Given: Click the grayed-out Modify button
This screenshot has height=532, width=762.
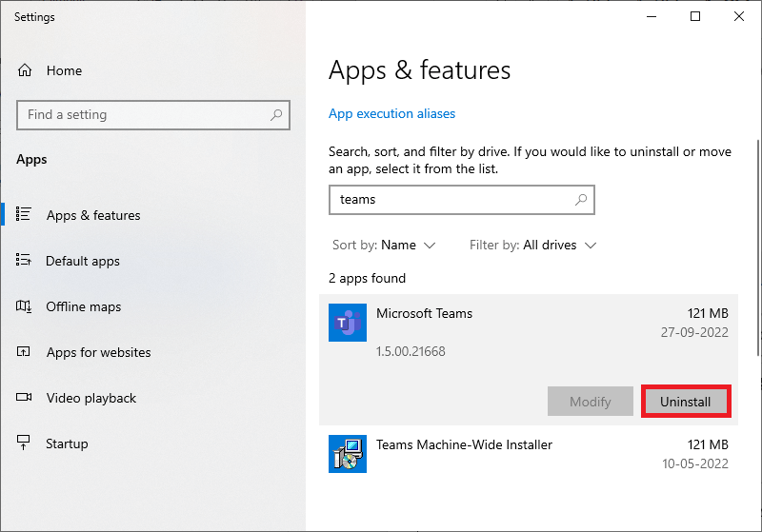Looking at the screenshot, I should [x=591, y=402].
